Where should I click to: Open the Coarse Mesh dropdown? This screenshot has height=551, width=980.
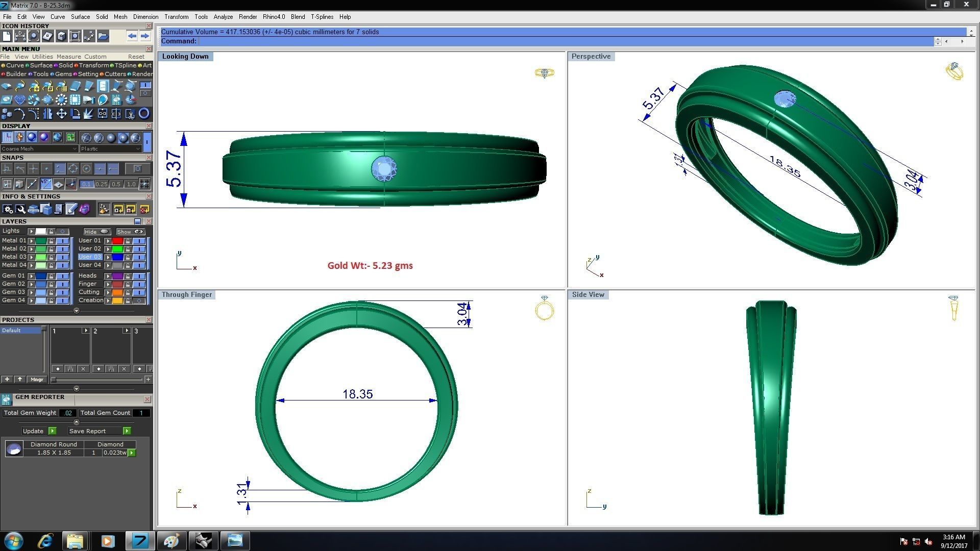[x=39, y=148]
